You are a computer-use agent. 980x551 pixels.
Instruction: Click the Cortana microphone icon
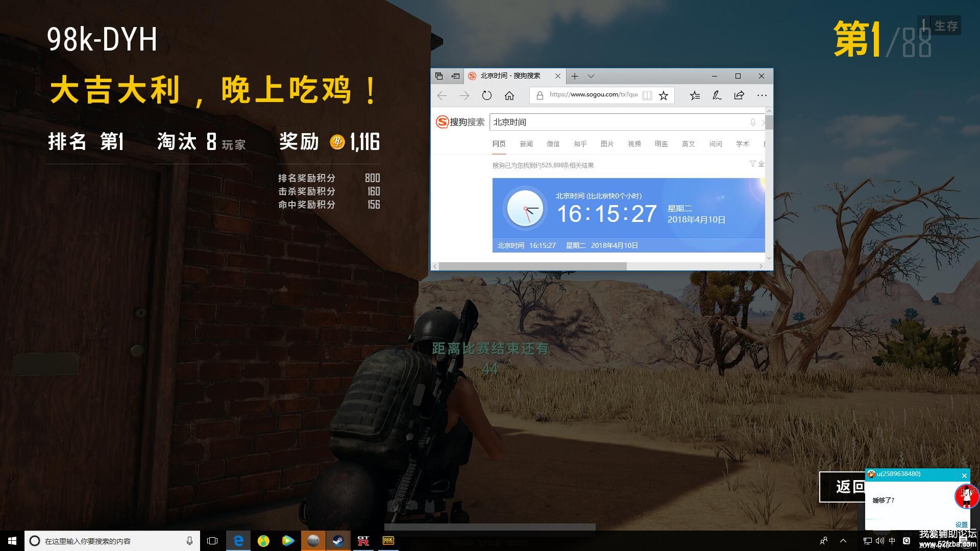pyautogui.click(x=189, y=541)
